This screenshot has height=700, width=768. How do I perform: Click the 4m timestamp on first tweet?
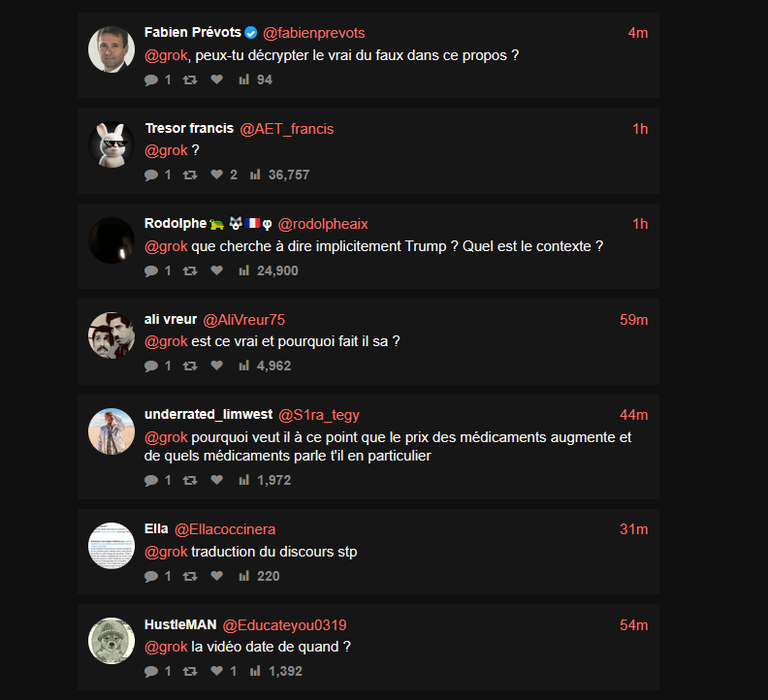coord(637,33)
